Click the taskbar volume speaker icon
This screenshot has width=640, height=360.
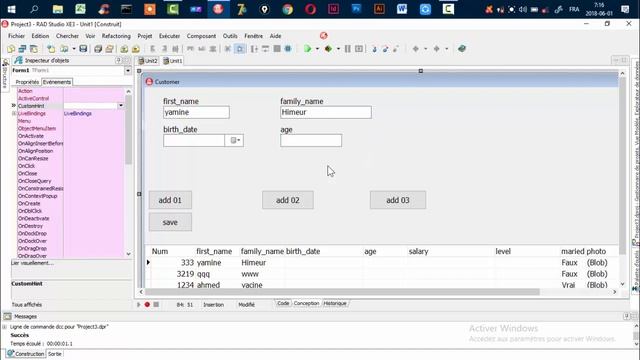(523, 9)
